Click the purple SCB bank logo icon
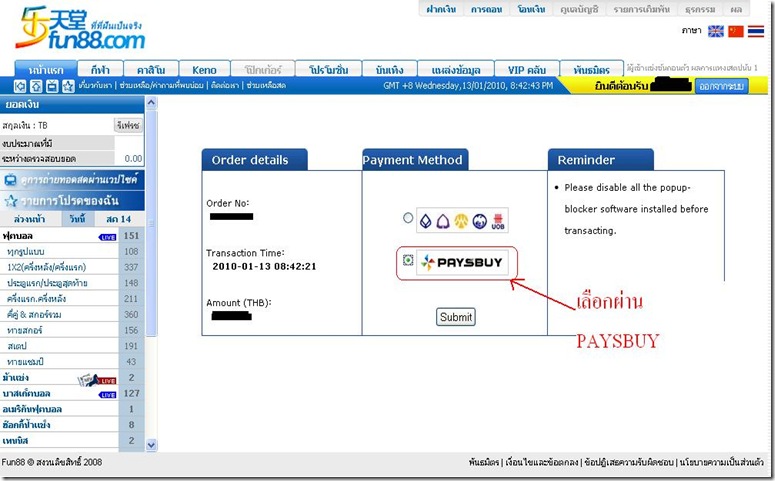Viewport: 775px width, 481px height. click(x=443, y=221)
